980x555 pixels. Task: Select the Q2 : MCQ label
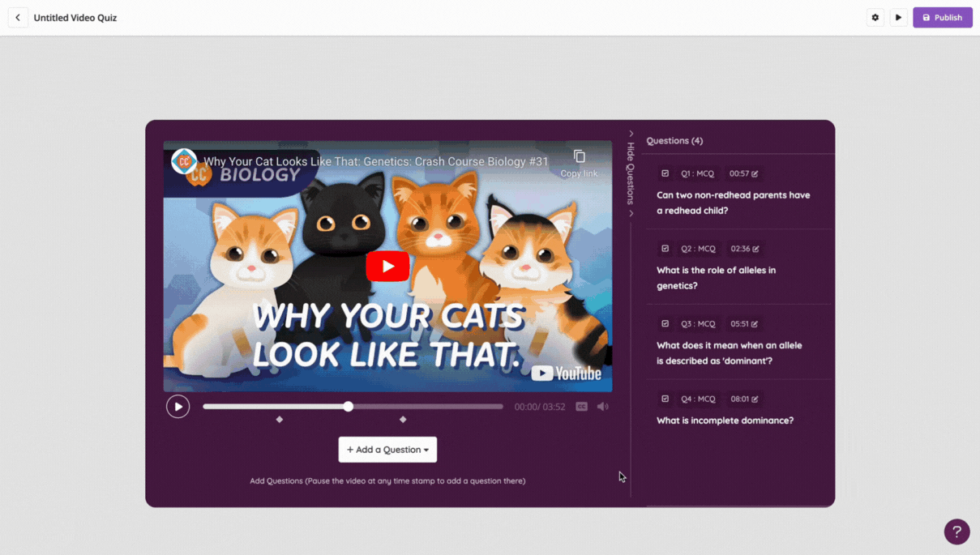[x=698, y=249]
